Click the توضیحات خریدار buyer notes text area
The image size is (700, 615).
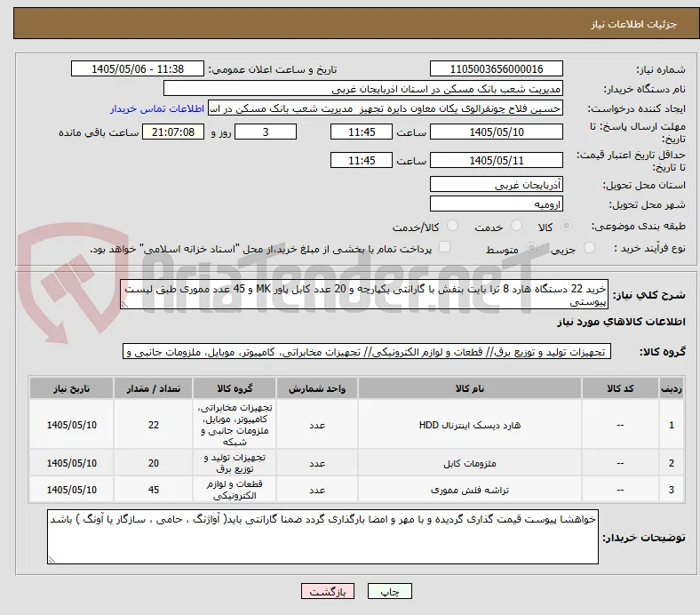(x=322, y=537)
